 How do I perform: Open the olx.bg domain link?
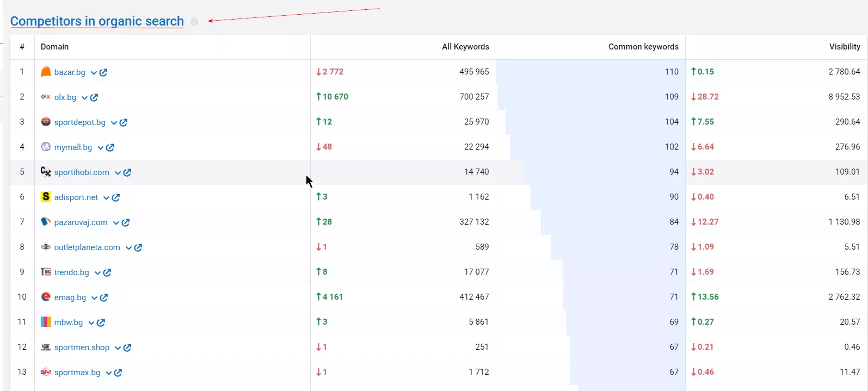65,97
